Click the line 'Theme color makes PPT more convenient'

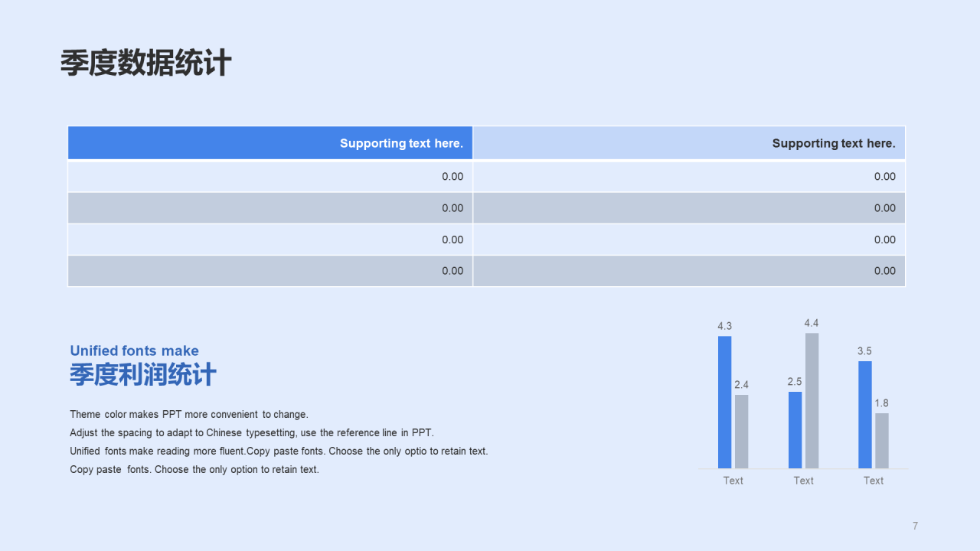tap(189, 415)
